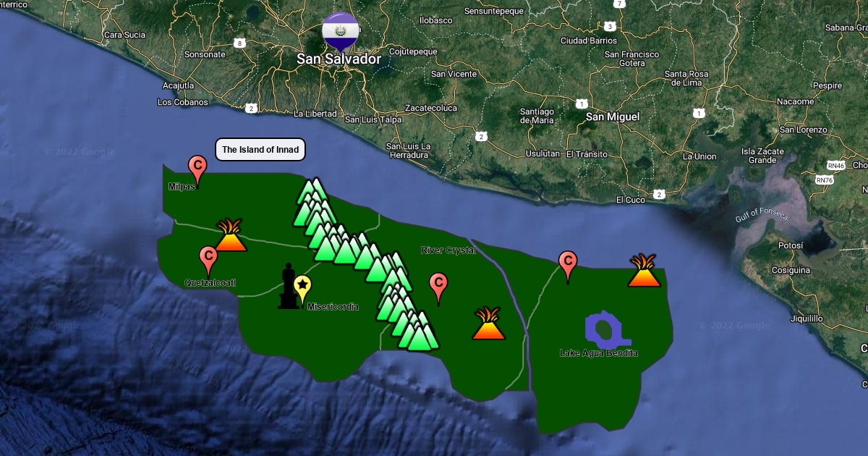Click the red marker northwest of Lake Agua Bendita
The height and width of the screenshot is (456, 868).
[x=568, y=264]
